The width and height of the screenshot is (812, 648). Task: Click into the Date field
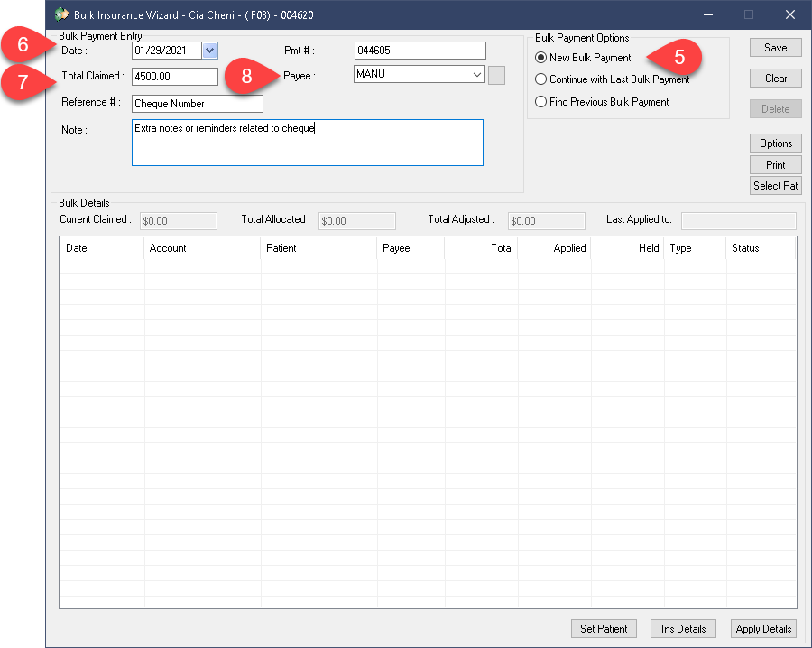tap(167, 51)
